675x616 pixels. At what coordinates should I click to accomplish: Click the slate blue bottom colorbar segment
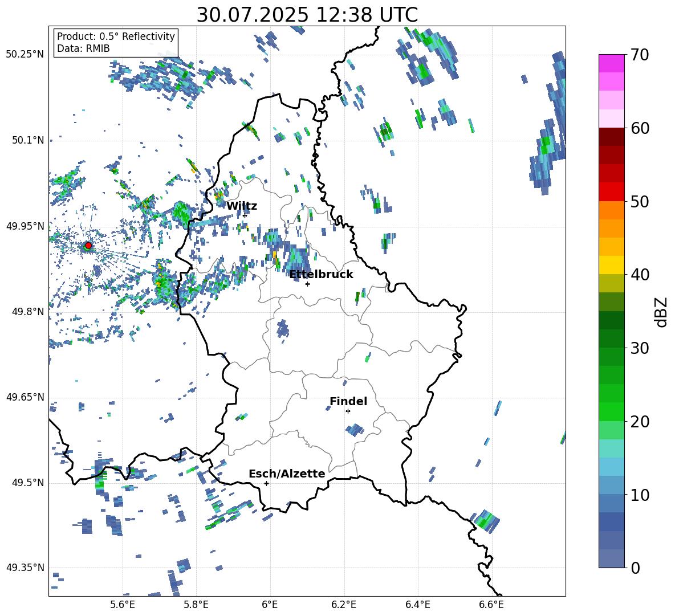pos(612,558)
